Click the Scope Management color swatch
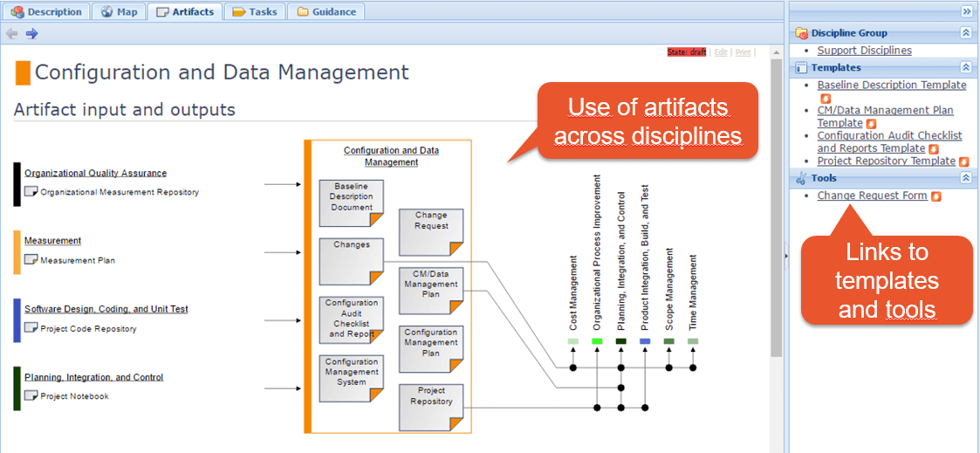The image size is (980, 453). pyautogui.click(x=668, y=341)
